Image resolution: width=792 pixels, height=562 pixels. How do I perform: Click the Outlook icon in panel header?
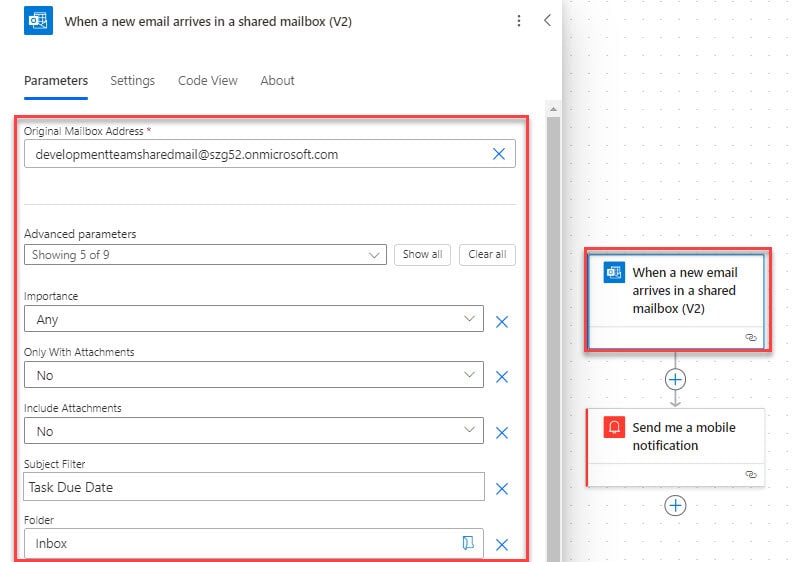click(38, 21)
